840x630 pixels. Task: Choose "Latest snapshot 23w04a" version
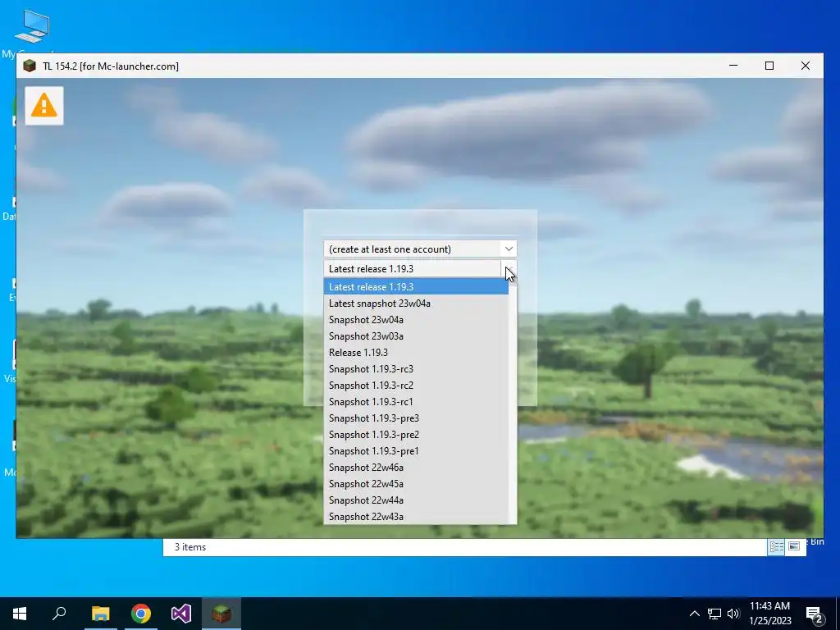[416, 304]
